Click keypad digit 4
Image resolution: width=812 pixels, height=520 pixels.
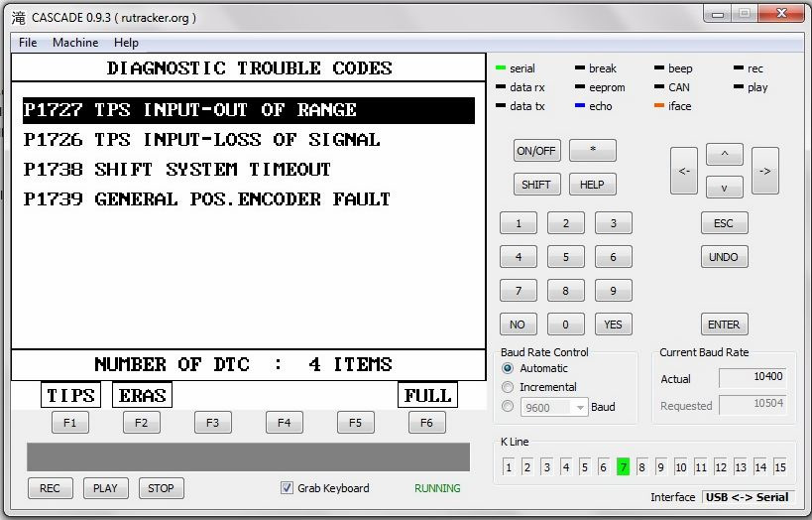519,257
